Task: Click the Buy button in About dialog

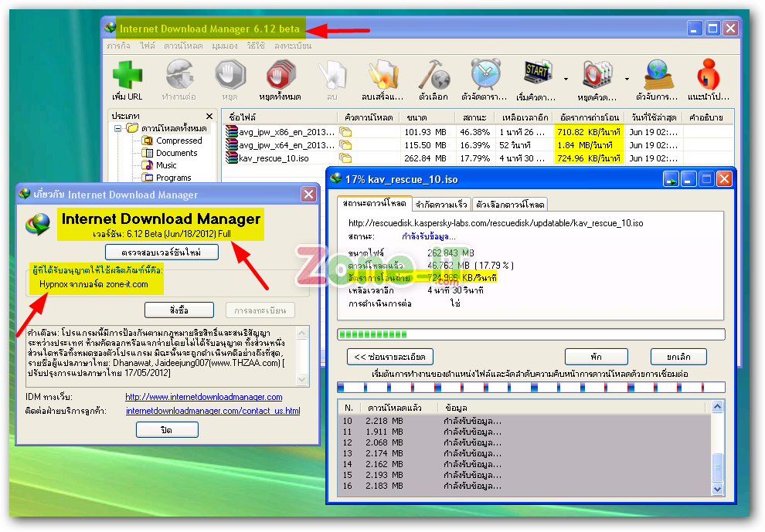Action: [179, 310]
